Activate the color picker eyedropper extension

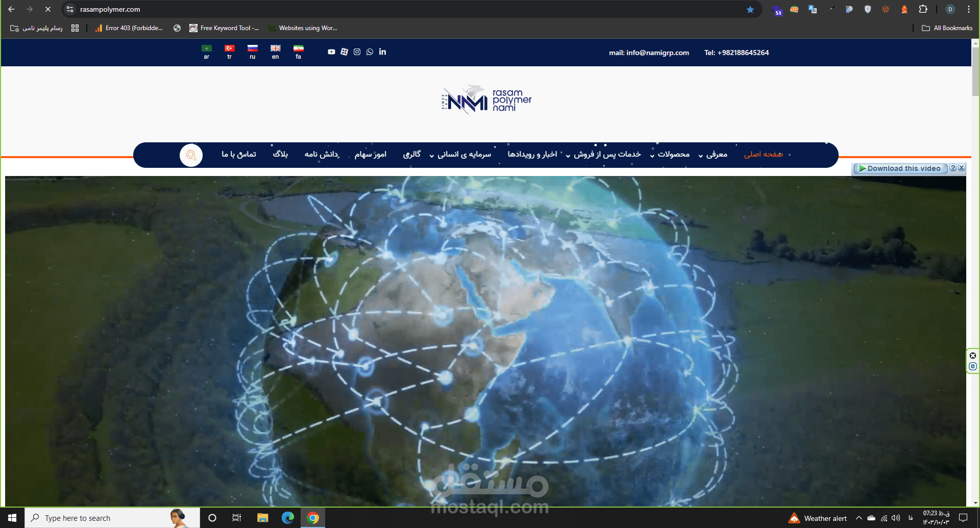pos(831,9)
